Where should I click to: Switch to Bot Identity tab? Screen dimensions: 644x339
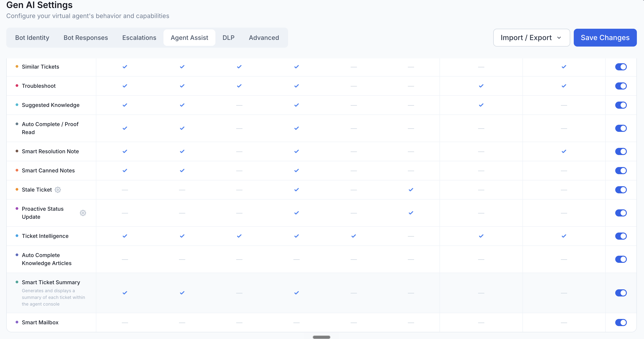[x=32, y=38]
